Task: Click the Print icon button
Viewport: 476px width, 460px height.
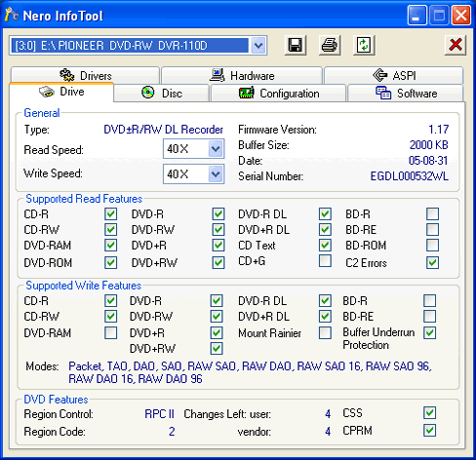Action: point(330,45)
